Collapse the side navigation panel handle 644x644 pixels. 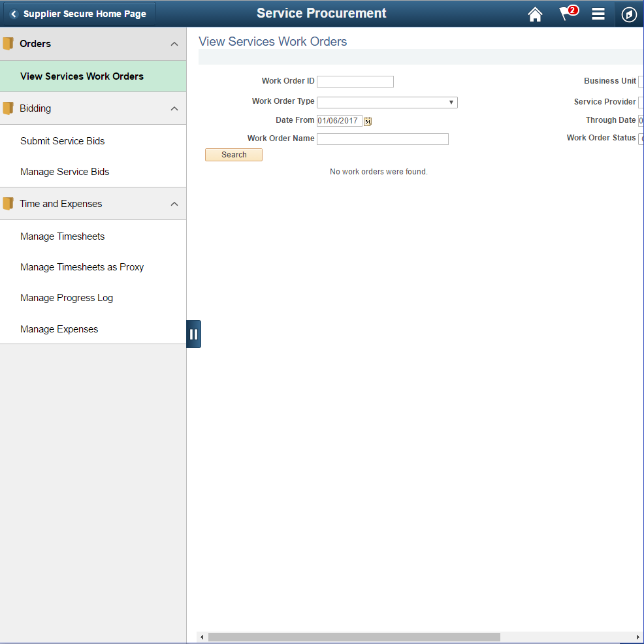point(193,334)
